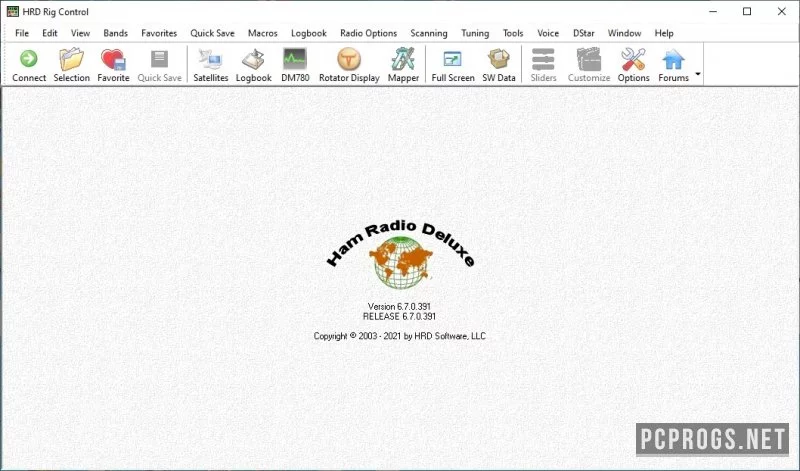800x471 pixels.
Task: Open the Scanning menu
Action: [x=429, y=33]
